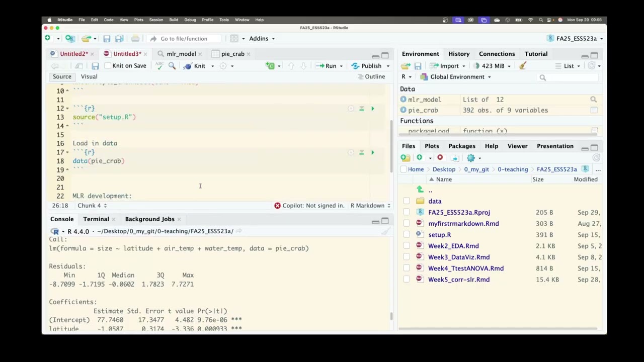Open Find/Replace magnifier in editor toolbar
The image size is (644, 362).
coord(172,66)
